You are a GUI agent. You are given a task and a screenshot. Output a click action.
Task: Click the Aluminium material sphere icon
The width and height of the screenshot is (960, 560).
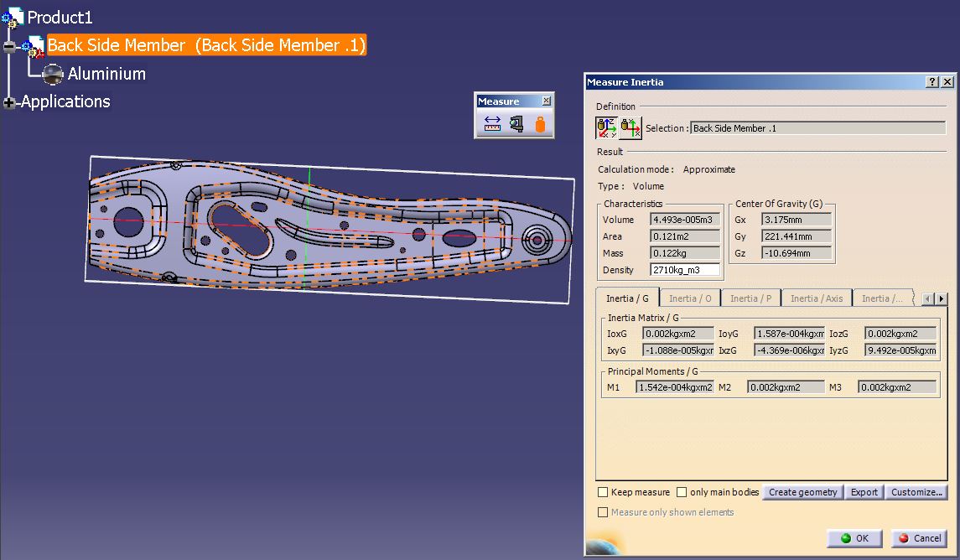click(x=53, y=75)
